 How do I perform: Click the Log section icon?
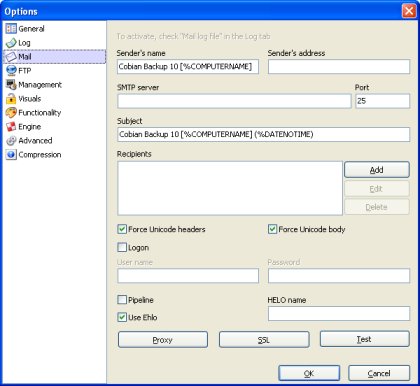[11, 43]
